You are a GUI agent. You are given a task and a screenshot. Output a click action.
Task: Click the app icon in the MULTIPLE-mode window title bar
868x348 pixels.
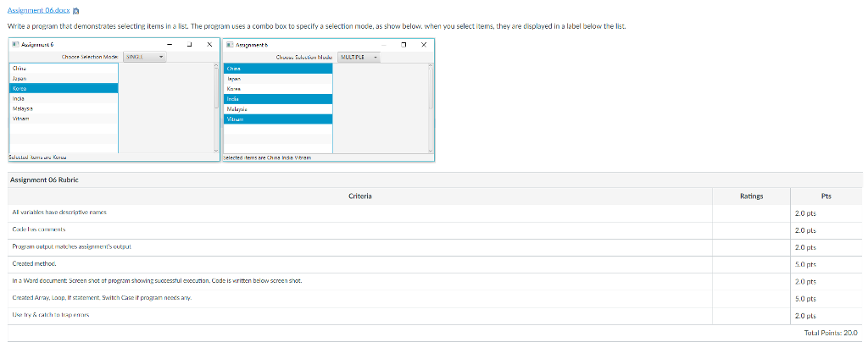pos(230,45)
